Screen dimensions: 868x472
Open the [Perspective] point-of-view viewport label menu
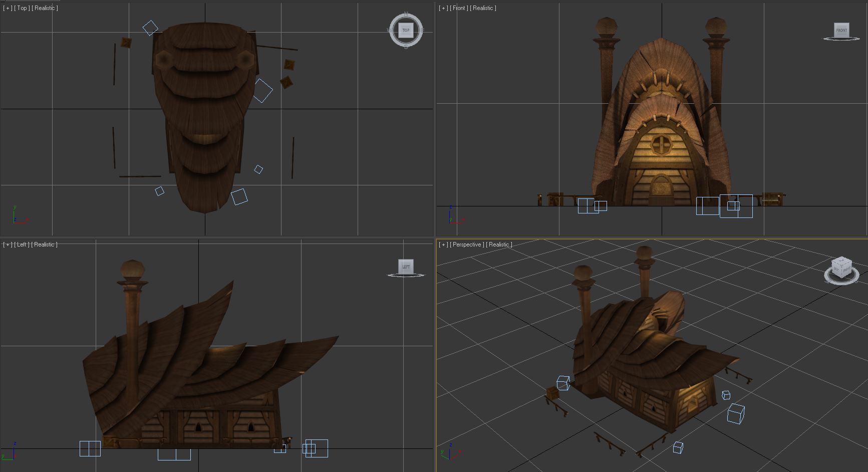click(x=467, y=245)
